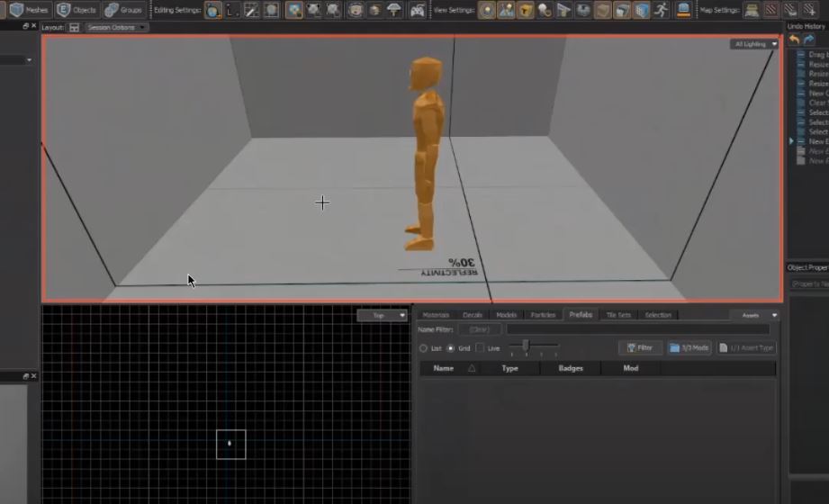Switch to the Decals tab
Viewport: 829px width, 504px height.
[x=473, y=315]
